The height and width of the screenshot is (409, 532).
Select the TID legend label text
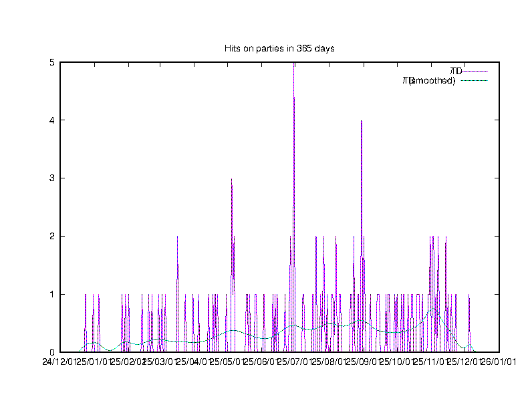pyautogui.click(x=456, y=71)
